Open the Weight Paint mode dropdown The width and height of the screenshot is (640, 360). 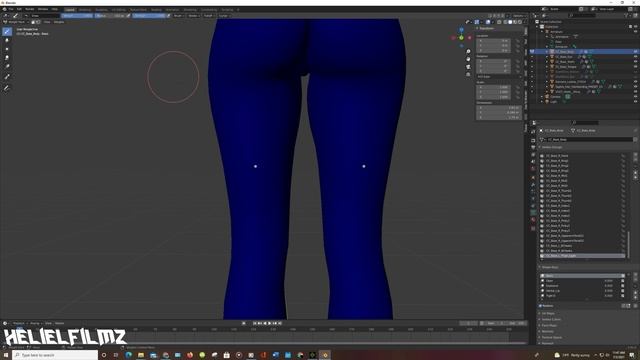tap(16, 22)
